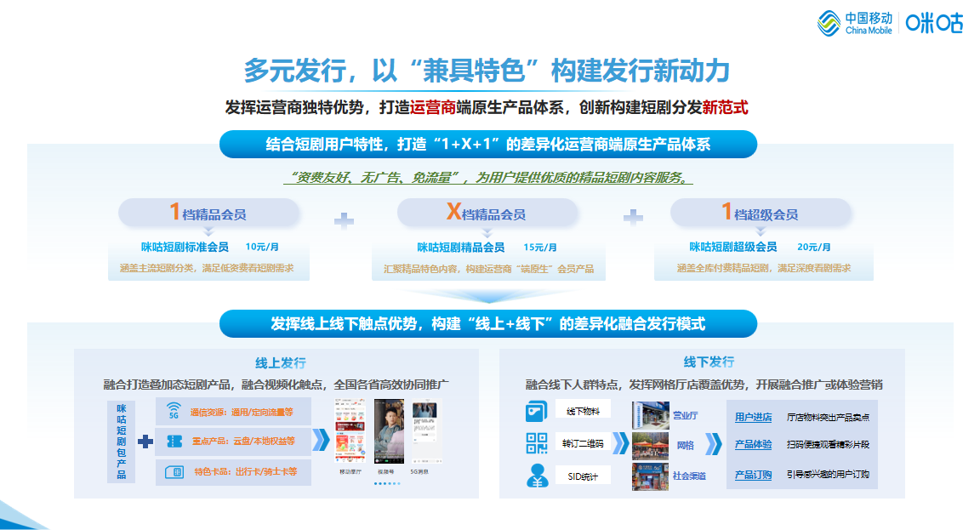This screenshot has width=980, height=530.
Task: Click the plus sign between X档精品会员 and 1档超级会员
Action: [633, 217]
